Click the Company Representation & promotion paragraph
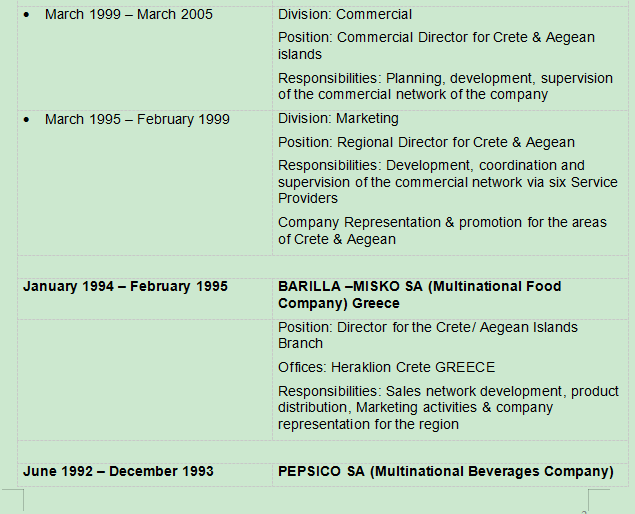The height and width of the screenshot is (514, 635). pyautogui.click(x=442, y=231)
